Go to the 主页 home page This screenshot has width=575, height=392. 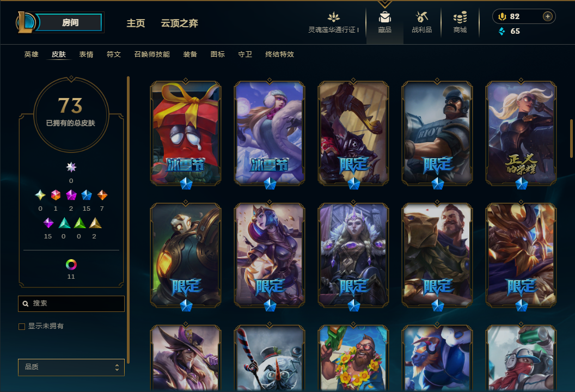click(x=136, y=23)
